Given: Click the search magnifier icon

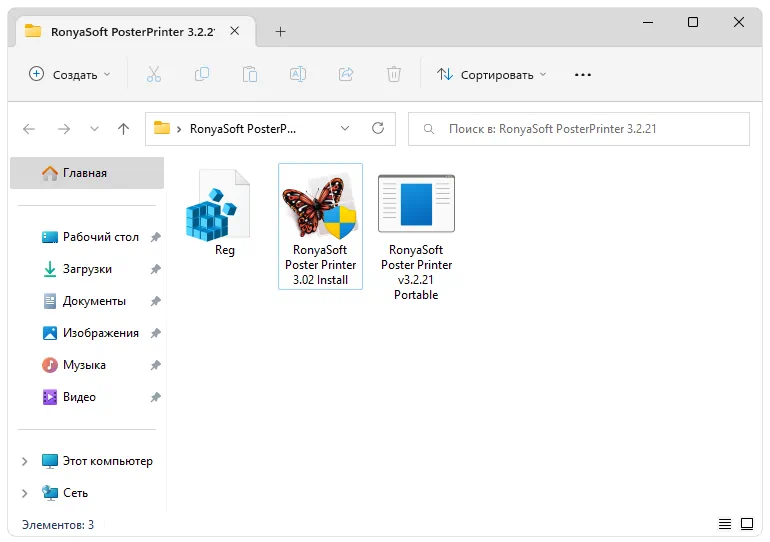Looking at the screenshot, I should (429, 129).
